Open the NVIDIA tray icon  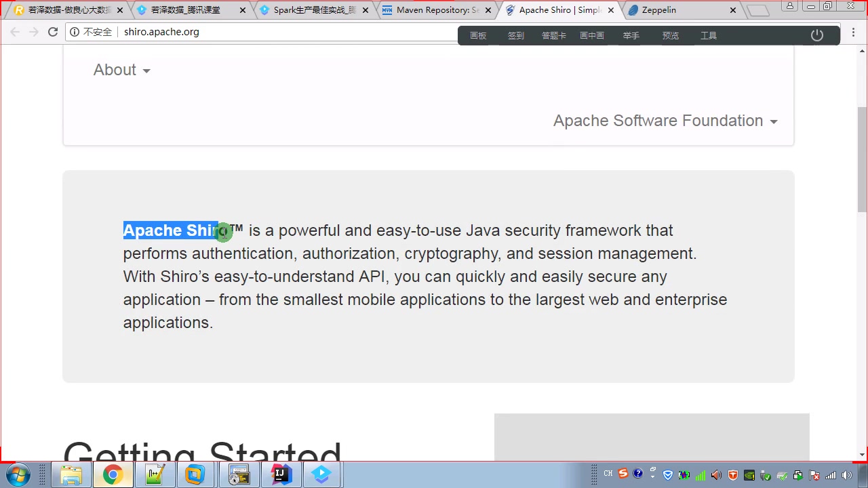[749, 474]
